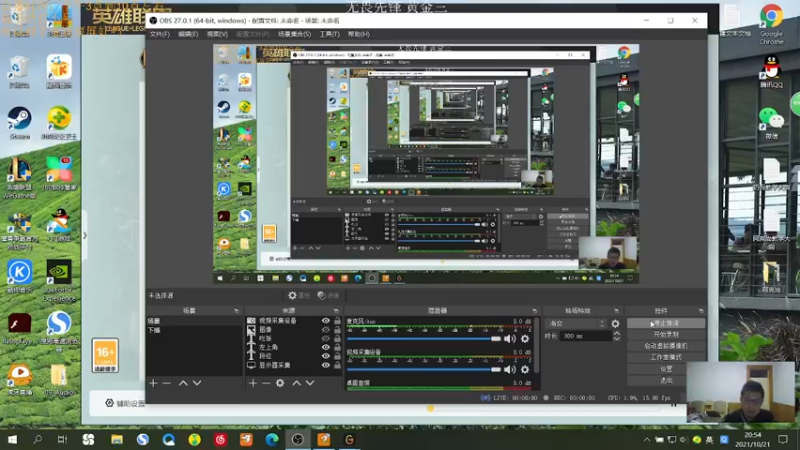This screenshot has height=450, width=800.
Task: Open the 帮助(H) menu
Action: pyautogui.click(x=359, y=34)
